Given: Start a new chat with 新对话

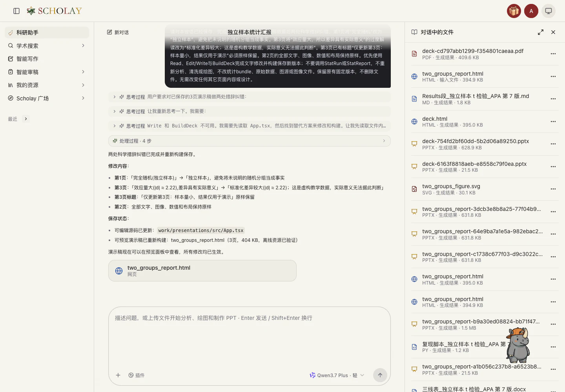Looking at the screenshot, I should 118,32.
